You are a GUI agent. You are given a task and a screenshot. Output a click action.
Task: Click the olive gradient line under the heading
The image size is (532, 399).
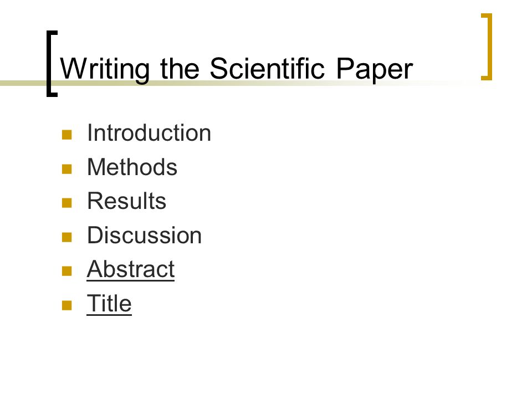click(238, 83)
